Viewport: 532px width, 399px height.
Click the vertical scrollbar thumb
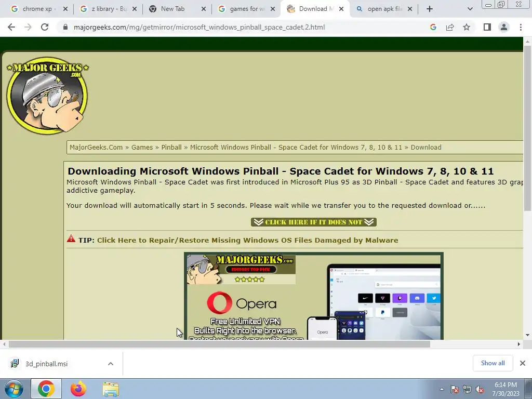528,128
